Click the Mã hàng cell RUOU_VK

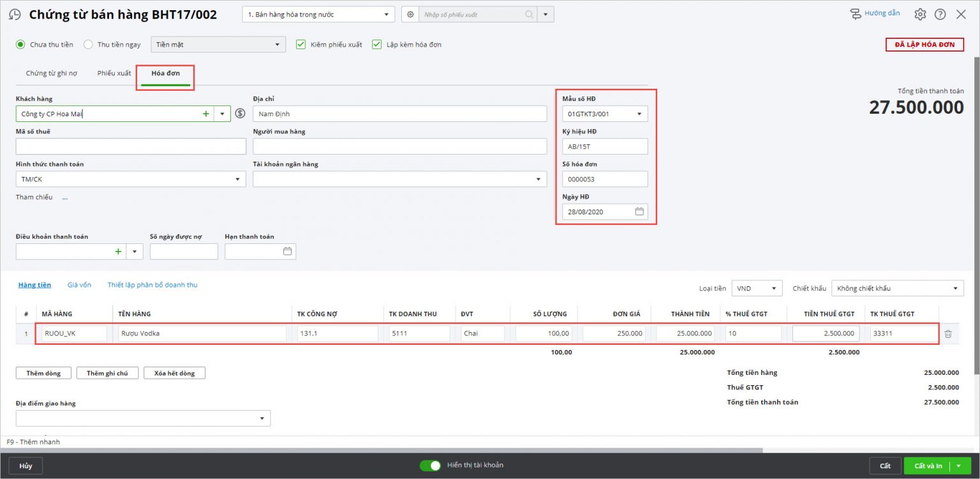tap(74, 333)
